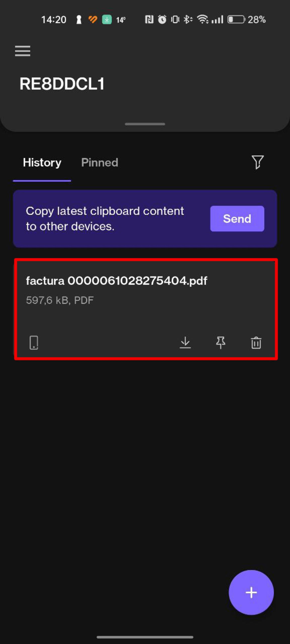The image size is (290, 644).
Task: Tap the plus floating action button
Action: [251, 592]
